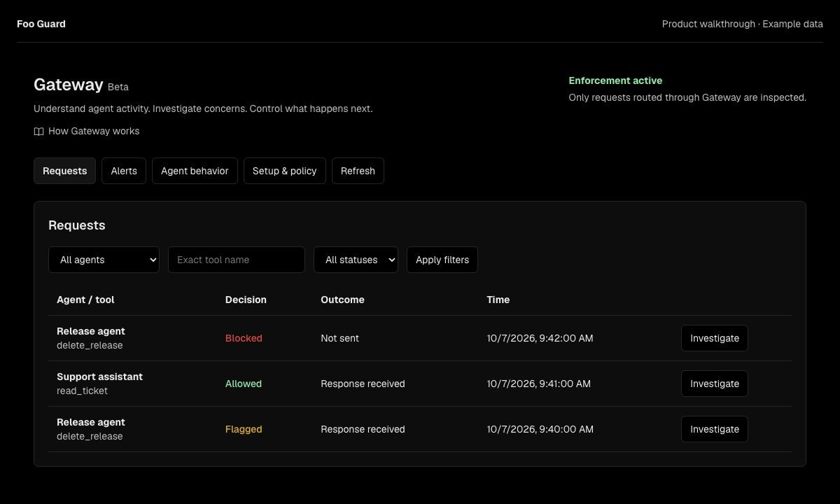
Task: Click the Gateway page heading
Action: 69,85
